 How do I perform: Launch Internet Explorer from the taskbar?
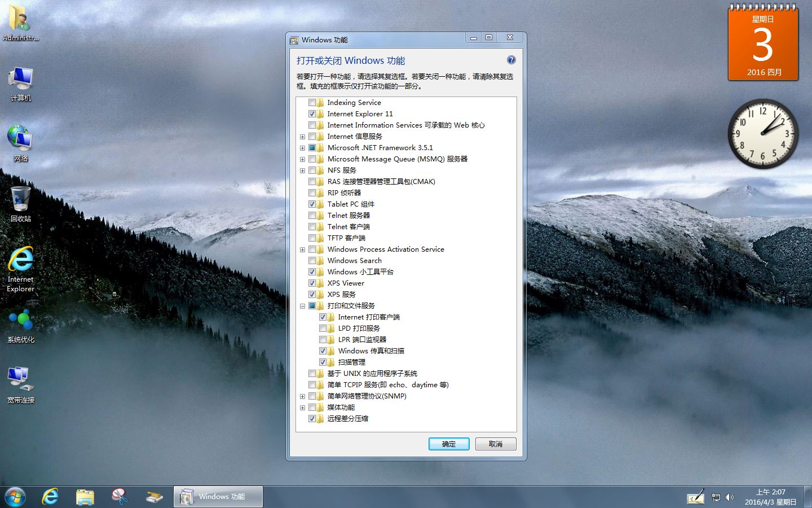[x=50, y=497]
